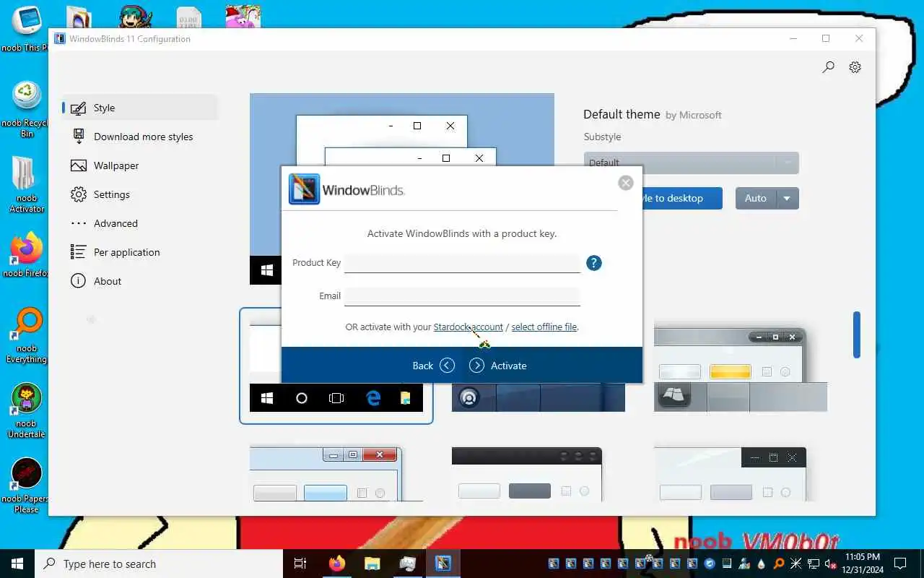
Task: Open the Windows Start menu
Action: click(17, 564)
